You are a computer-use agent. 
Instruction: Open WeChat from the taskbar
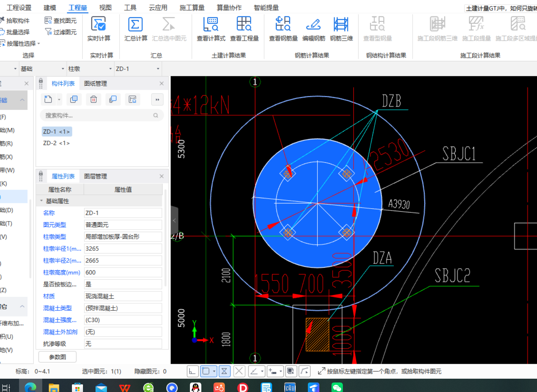tap(337, 387)
